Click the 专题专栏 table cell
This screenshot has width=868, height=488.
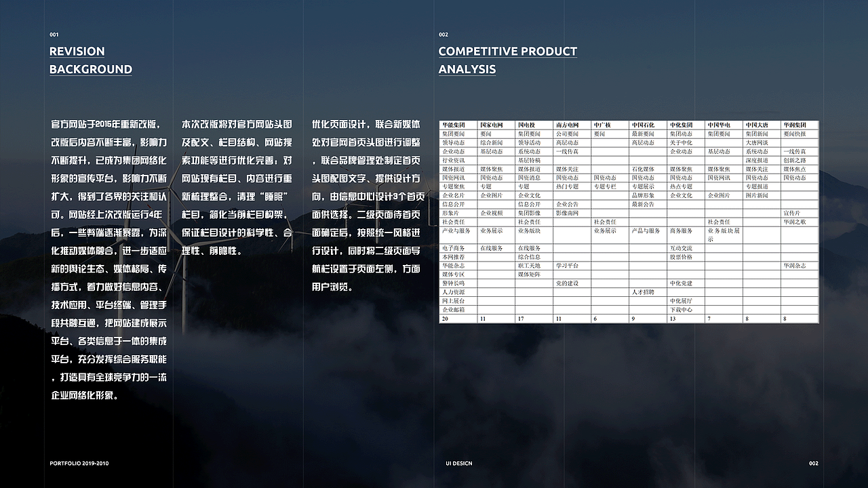pyautogui.click(x=610, y=186)
